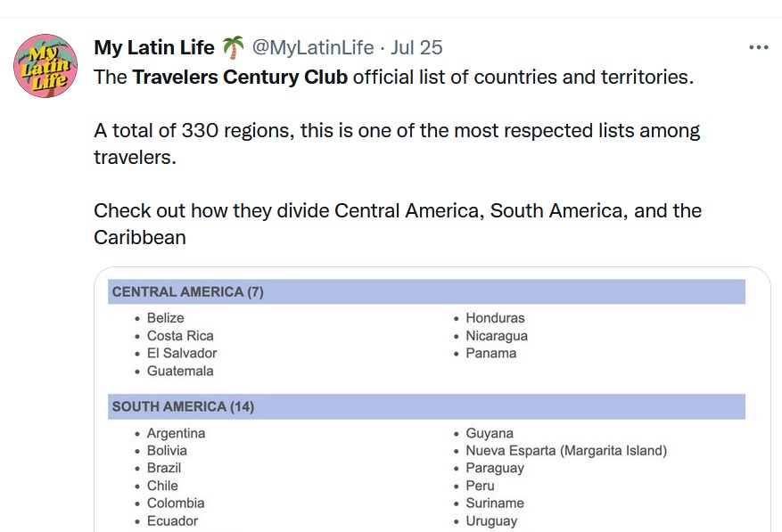Click the My Latin Life profile avatar
Viewport: 782px width, 532px height.
click(x=45, y=66)
